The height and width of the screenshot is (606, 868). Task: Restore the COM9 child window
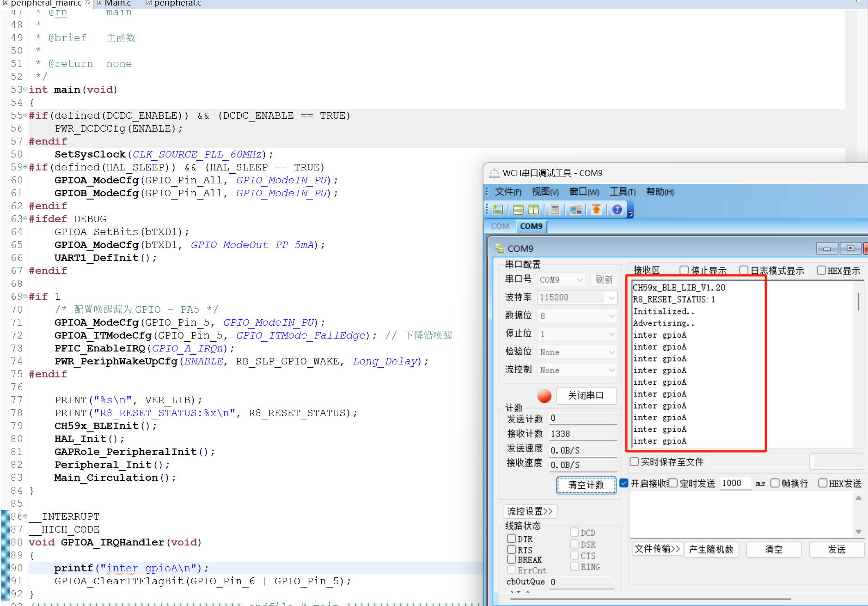(850, 248)
